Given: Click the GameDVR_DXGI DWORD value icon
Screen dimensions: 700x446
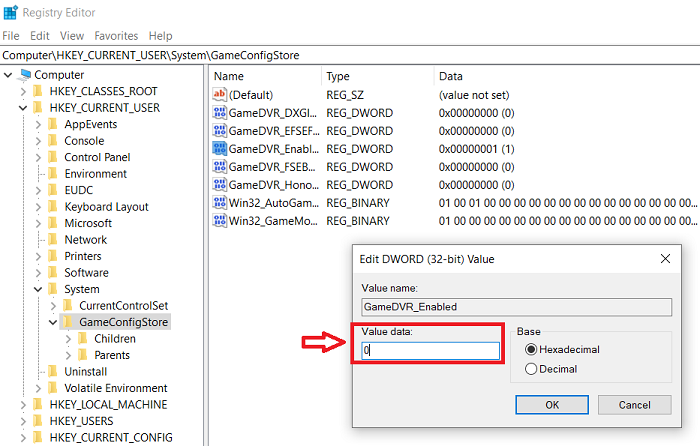Looking at the screenshot, I should click(x=219, y=113).
